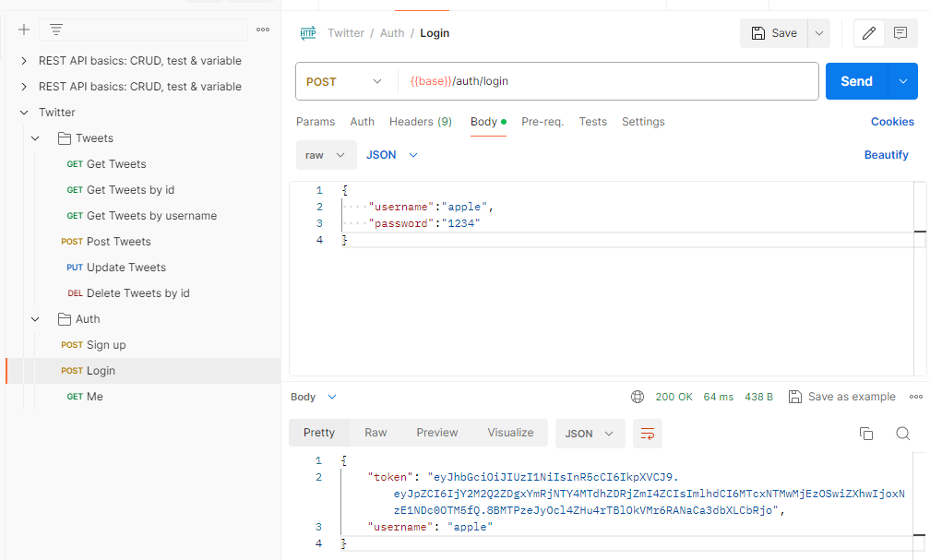Collapse the Auth folder chevron
930x560 pixels.
[x=35, y=319]
